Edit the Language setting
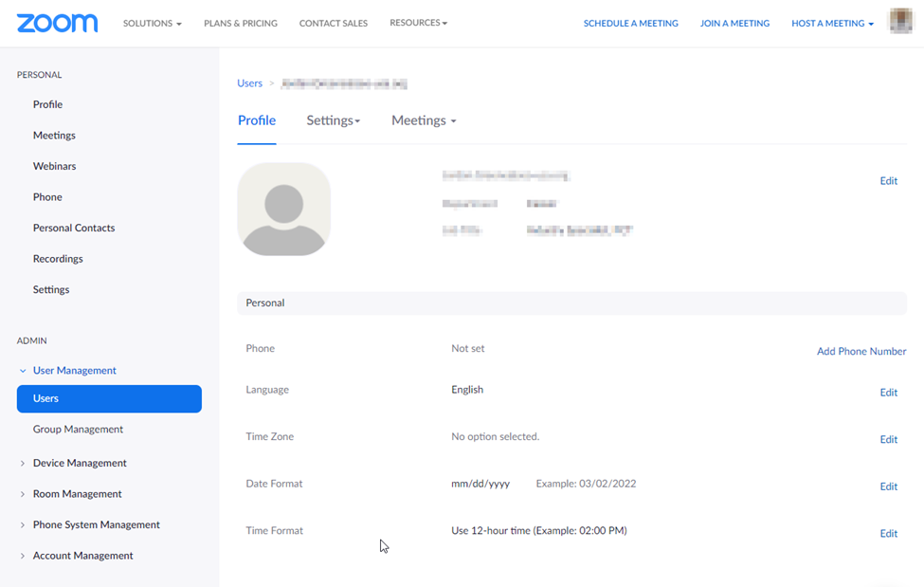 (x=889, y=393)
